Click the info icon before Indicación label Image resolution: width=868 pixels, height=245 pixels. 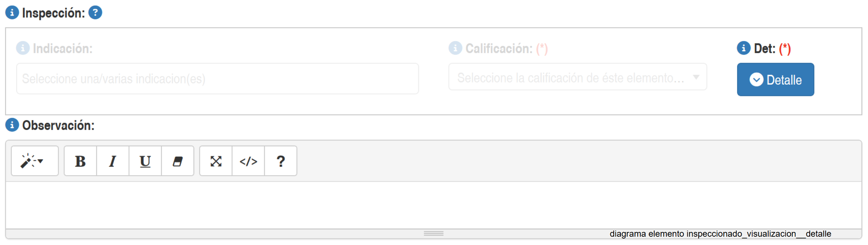(23, 48)
